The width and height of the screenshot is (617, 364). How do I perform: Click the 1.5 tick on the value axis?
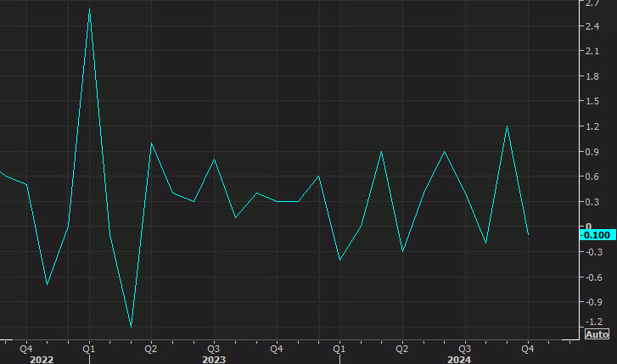point(595,101)
